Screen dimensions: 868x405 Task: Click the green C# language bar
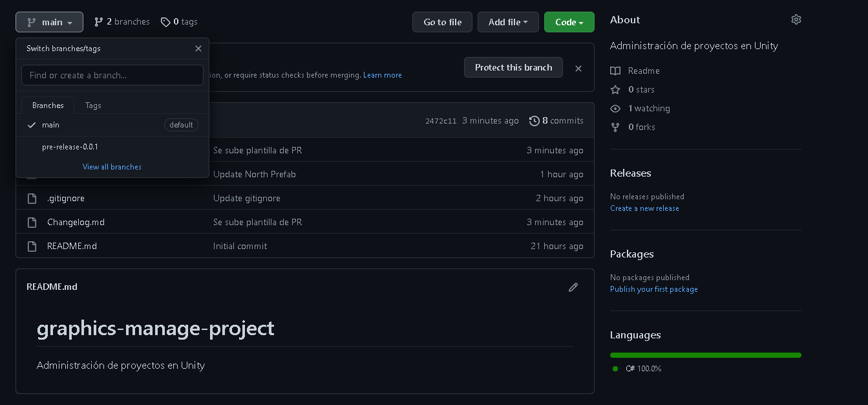tap(705, 355)
